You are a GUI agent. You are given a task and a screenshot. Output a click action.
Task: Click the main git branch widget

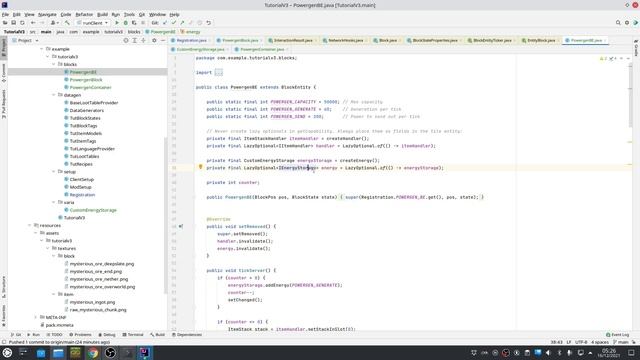pyautogui.click(x=621, y=342)
